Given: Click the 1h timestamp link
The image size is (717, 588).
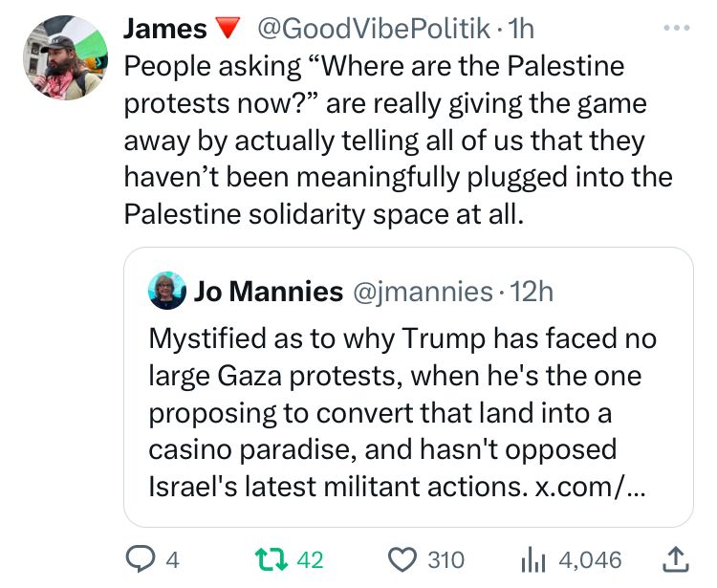Looking at the screenshot, I should [522, 30].
